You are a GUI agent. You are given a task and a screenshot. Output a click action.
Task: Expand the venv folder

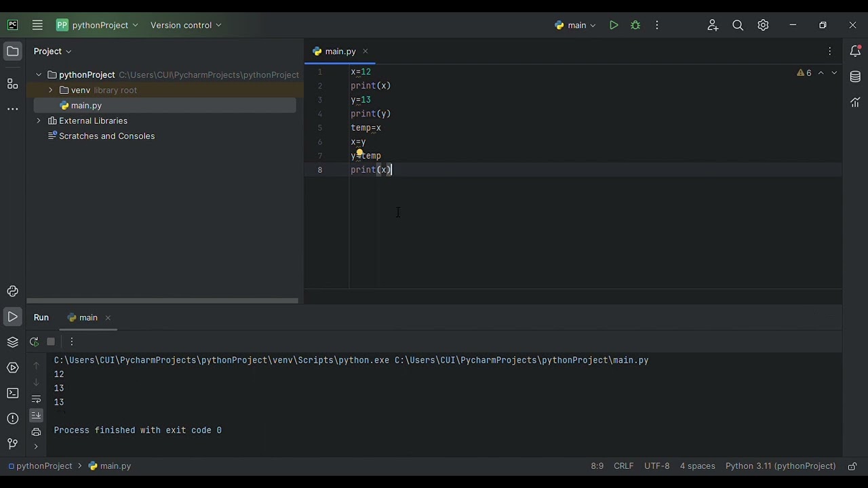coord(51,90)
